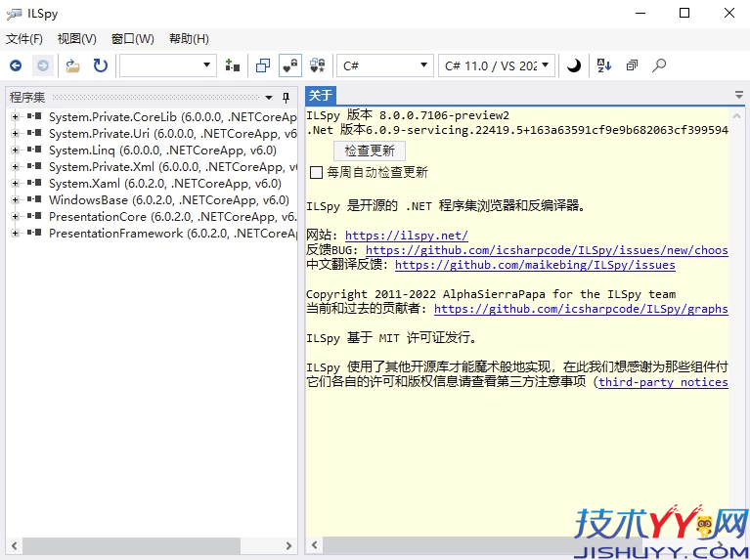Image resolution: width=750 pixels, height=560 pixels.
Task: Expand WindowsBase node
Action: coord(16,200)
